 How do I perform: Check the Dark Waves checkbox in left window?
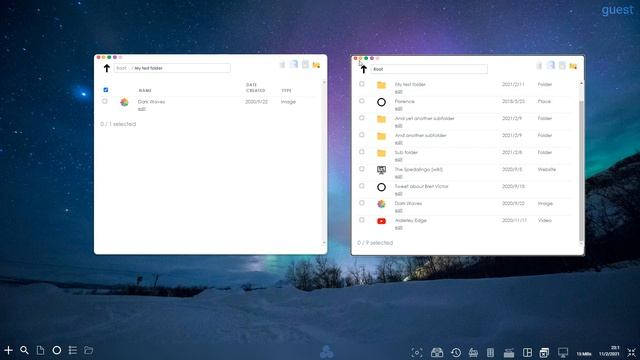tap(105, 101)
